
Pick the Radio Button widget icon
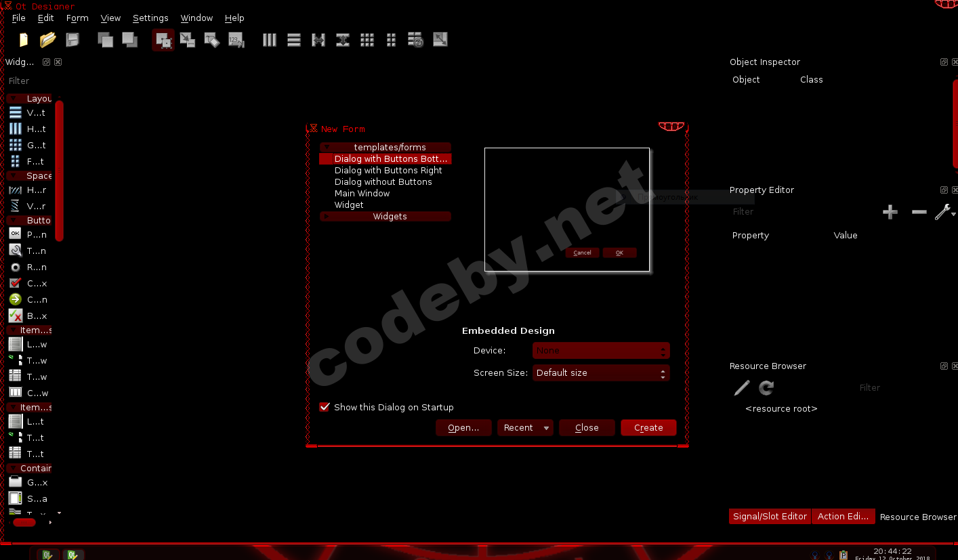pyautogui.click(x=16, y=267)
